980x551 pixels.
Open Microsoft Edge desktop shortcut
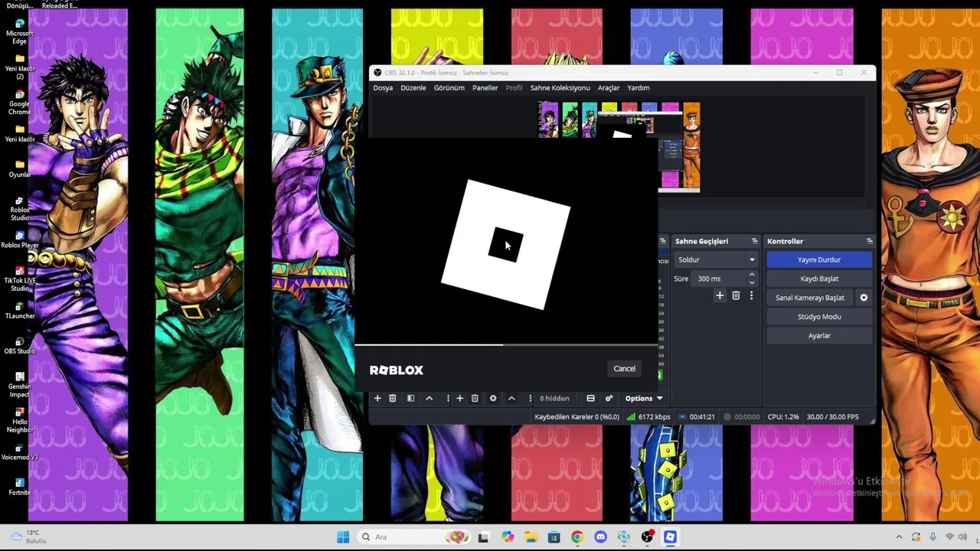(x=19, y=31)
